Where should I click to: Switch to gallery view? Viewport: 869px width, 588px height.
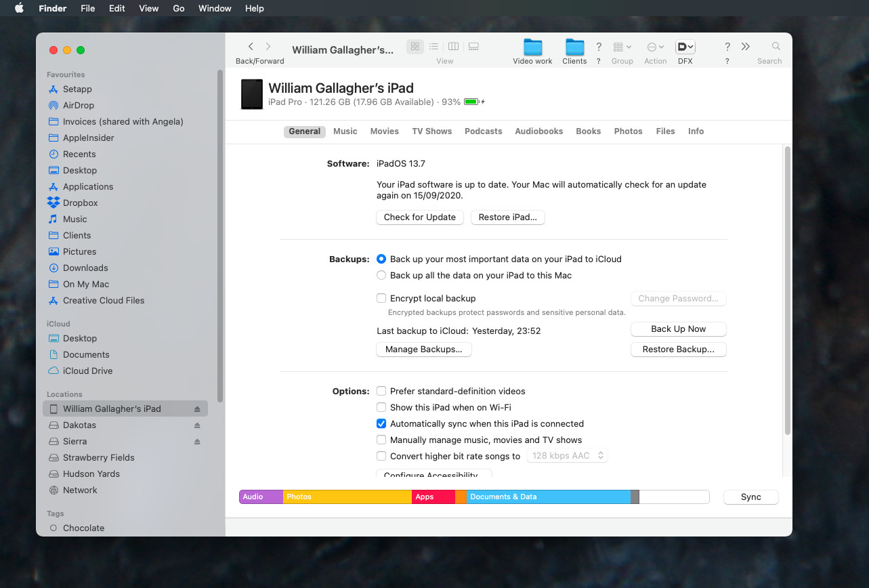pyautogui.click(x=473, y=47)
